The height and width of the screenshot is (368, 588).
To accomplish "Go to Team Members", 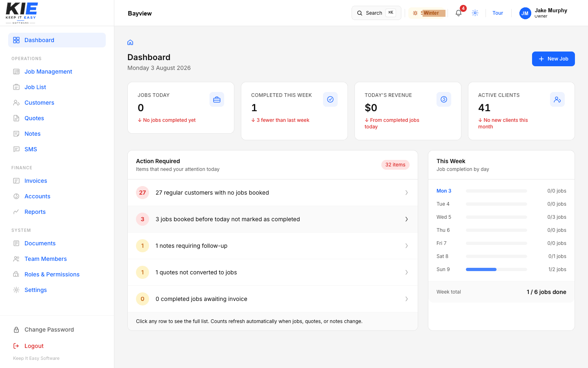I will [x=45, y=259].
